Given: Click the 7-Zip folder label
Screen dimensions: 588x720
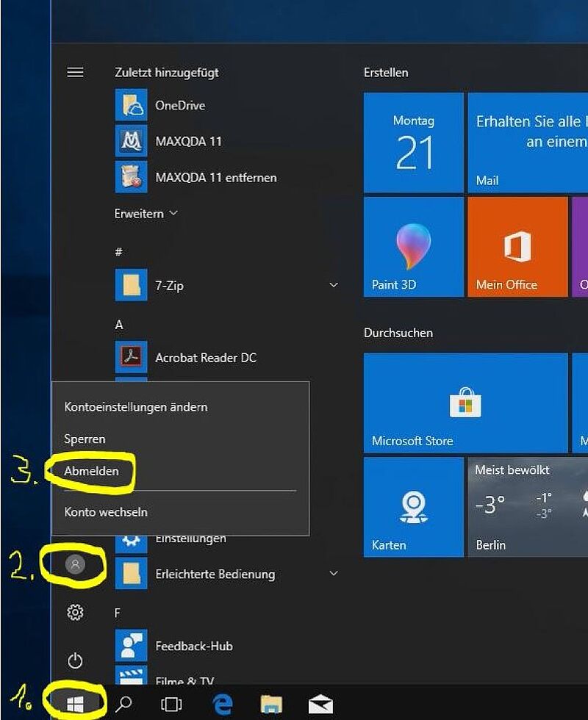Looking at the screenshot, I should click(x=169, y=286).
